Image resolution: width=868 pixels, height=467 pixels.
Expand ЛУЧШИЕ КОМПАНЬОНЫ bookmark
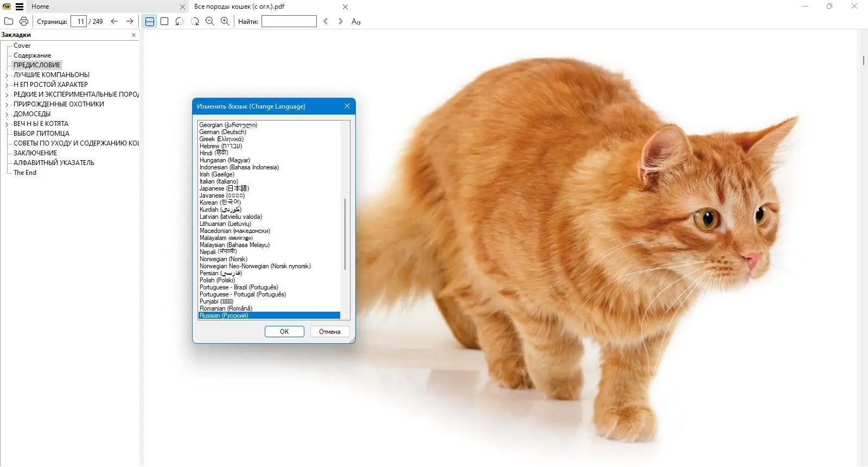[x=7, y=75]
